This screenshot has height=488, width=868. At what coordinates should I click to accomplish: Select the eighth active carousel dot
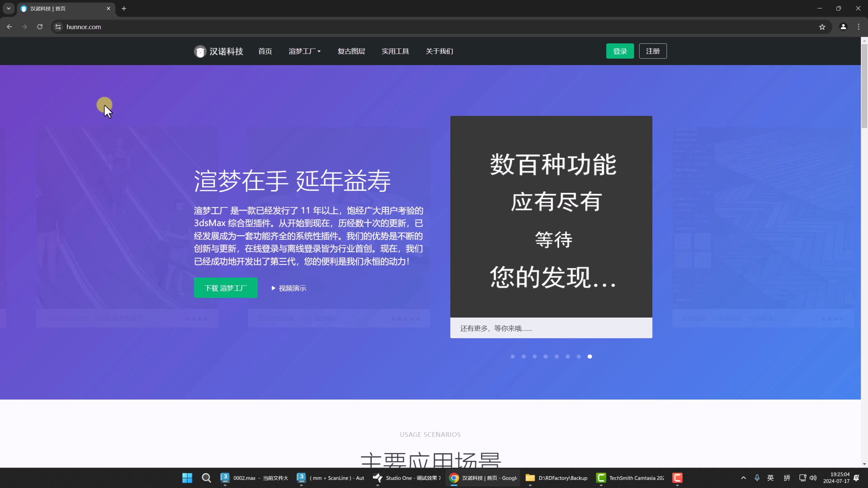[590, 356]
